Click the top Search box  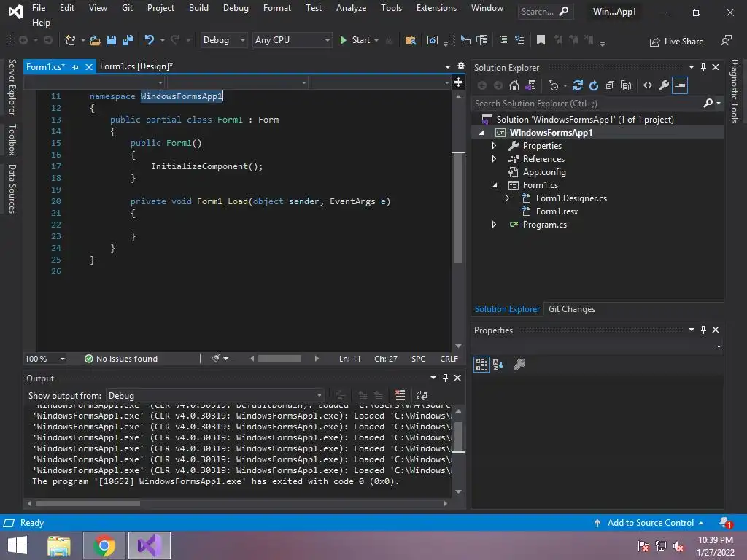tap(545, 12)
